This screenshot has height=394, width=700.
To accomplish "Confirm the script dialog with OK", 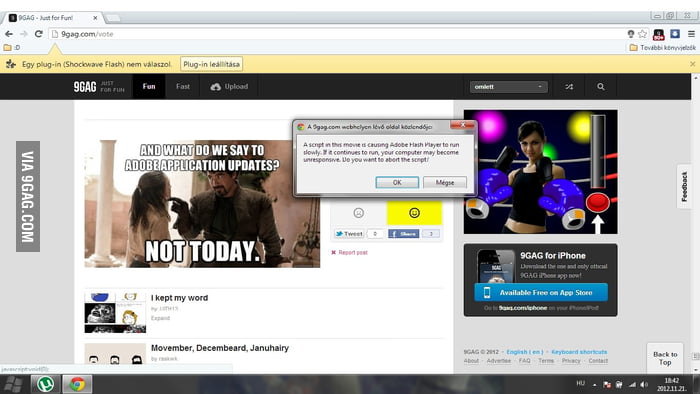I will tap(397, 182).
